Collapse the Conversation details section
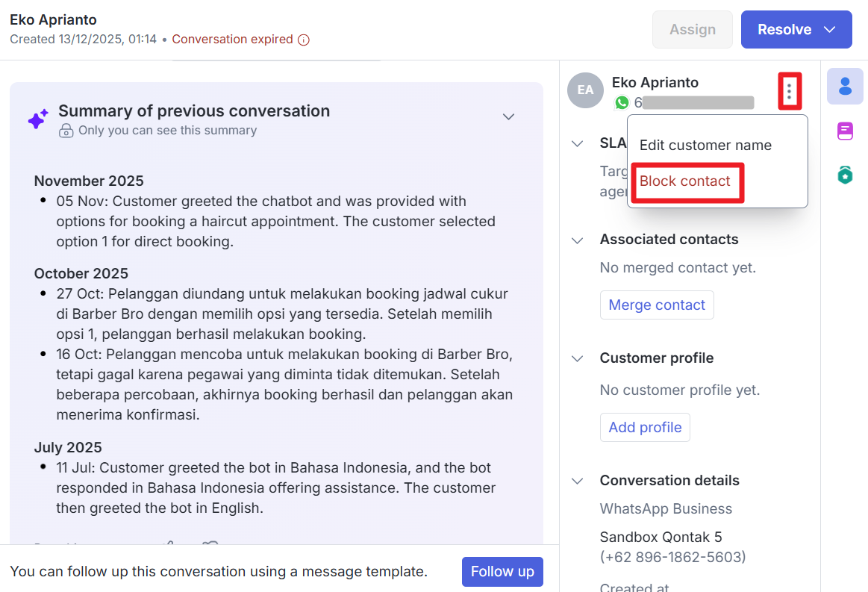The image size is (868, 592). pos(577,482)
